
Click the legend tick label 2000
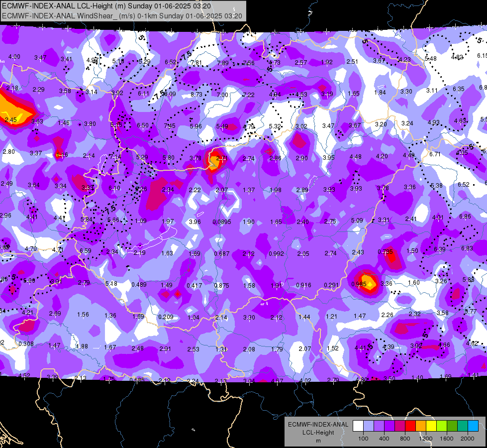(x=468, y=439)
